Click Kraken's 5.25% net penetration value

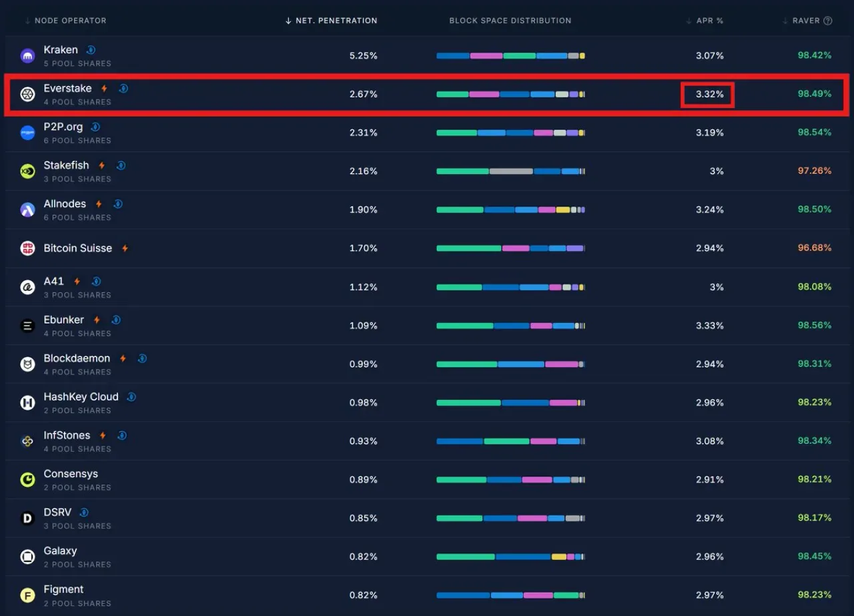click(x=363, y=55)
